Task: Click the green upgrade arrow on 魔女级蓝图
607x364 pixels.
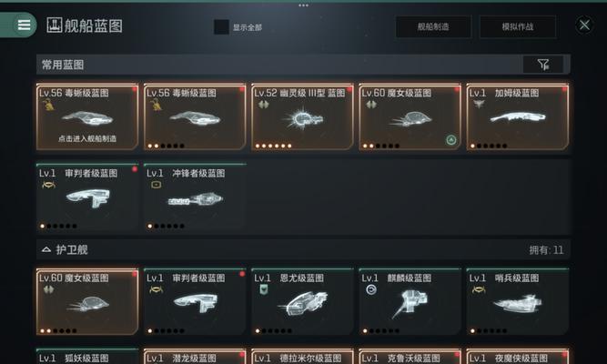Action: coord(451,139)
